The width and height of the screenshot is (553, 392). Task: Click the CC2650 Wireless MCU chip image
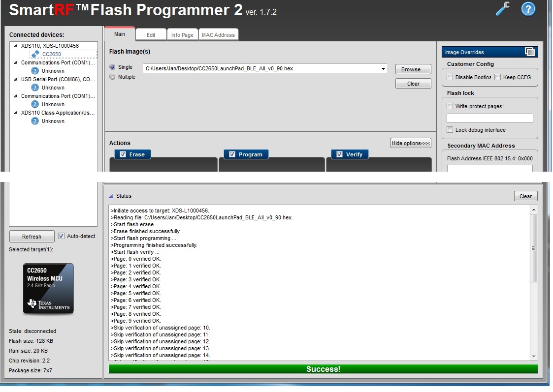click(x=48, y=288)
